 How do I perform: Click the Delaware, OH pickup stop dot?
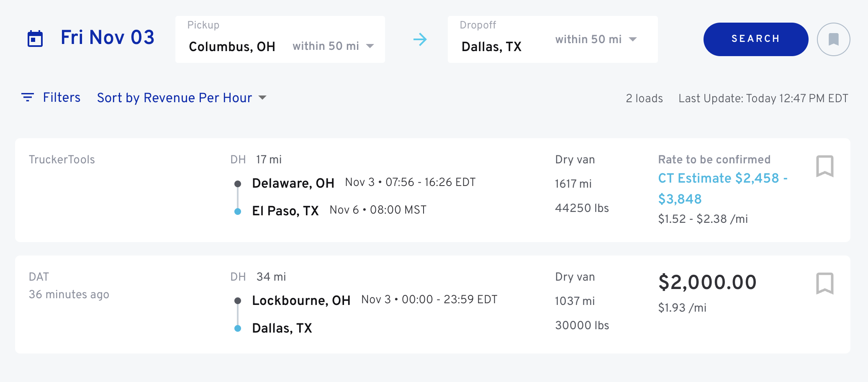(238, 183)
